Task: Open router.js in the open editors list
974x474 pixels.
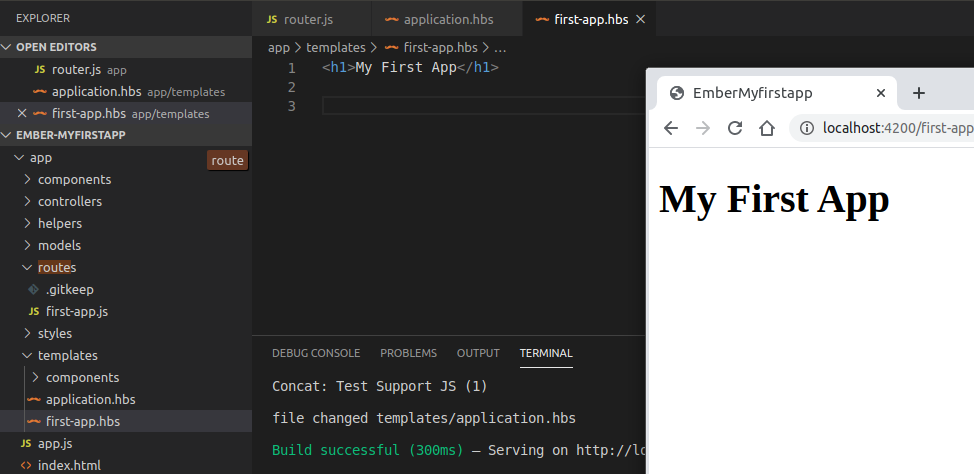Action: pos(125,70)
